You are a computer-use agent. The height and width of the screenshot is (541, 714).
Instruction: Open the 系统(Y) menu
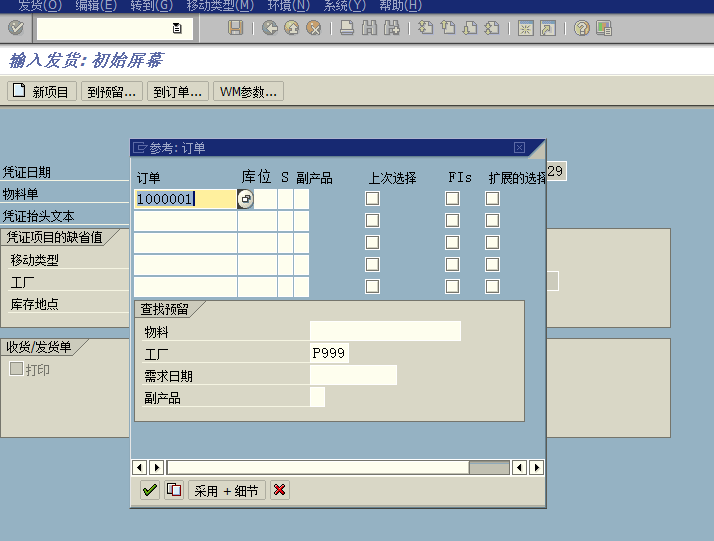pos(344,5)
